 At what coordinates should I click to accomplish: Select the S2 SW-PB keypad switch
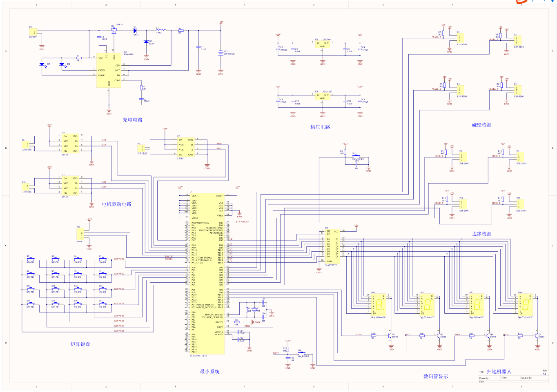[30, 259]
